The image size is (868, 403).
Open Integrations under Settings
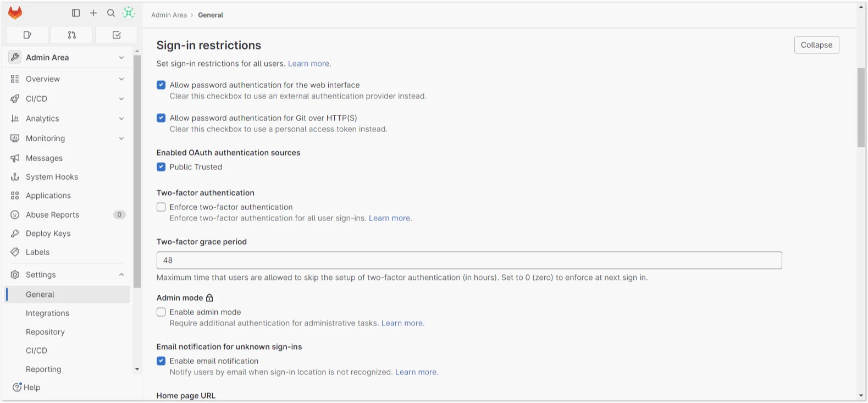click(47, 313)
